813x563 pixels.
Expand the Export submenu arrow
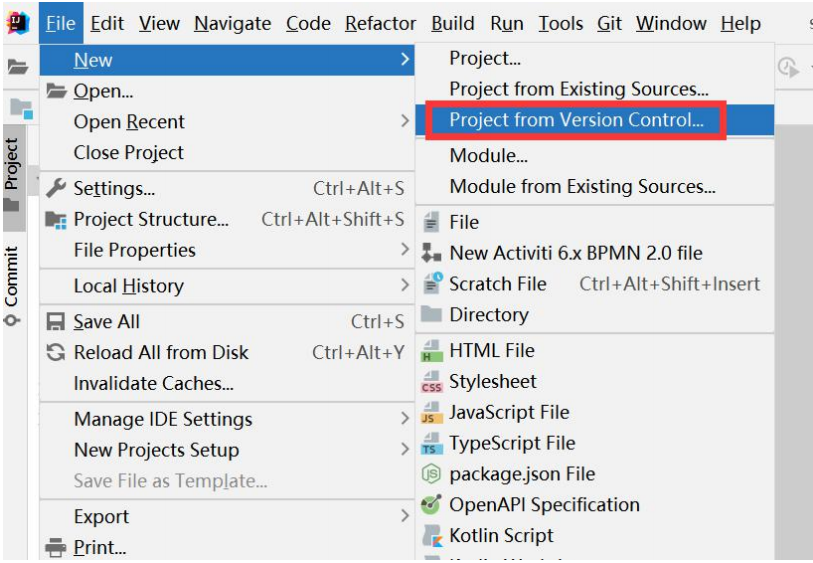tap(405, 516)
